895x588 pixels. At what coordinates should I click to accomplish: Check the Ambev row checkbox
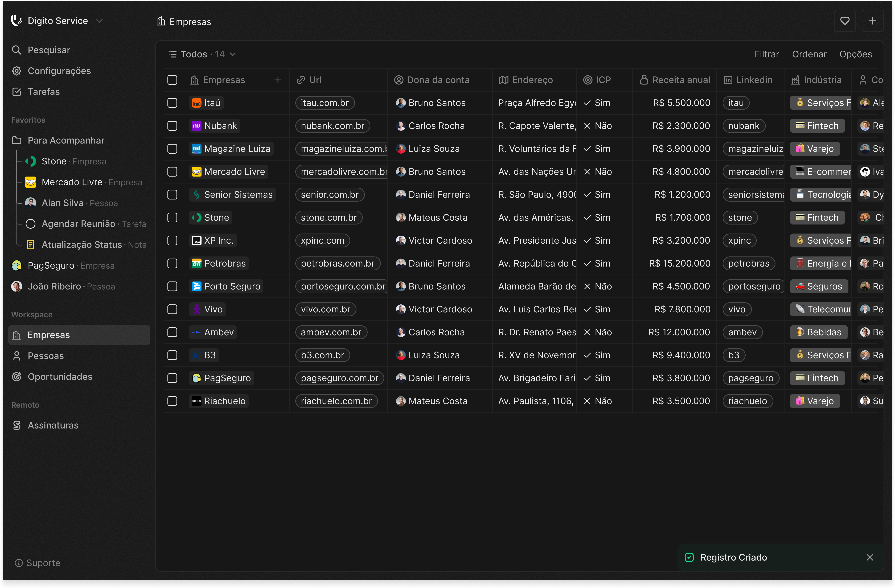coord(172,332)
